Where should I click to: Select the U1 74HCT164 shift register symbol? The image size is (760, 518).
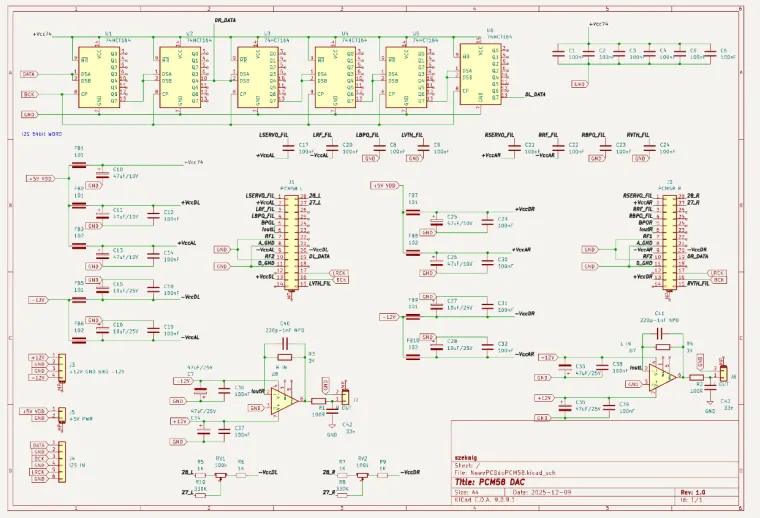point(98,77)
